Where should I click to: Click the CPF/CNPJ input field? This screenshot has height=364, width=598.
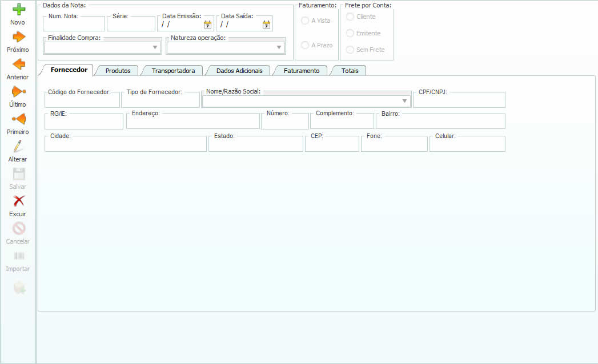pos(459,102)
